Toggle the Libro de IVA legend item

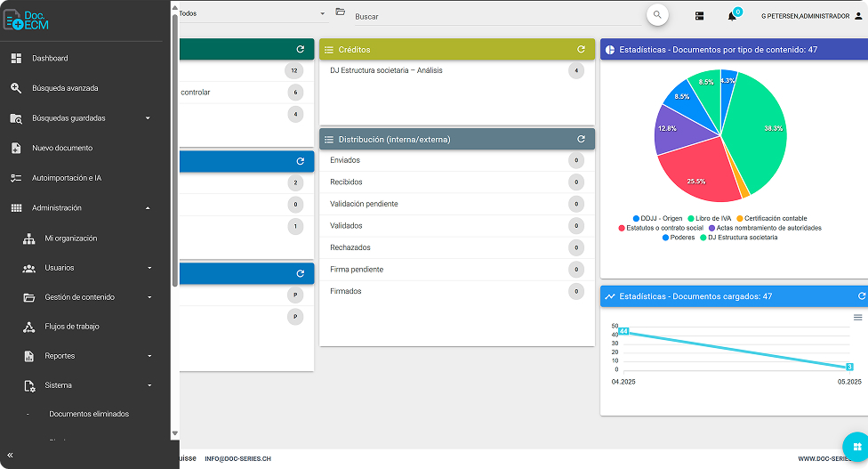pyautogui.click(x=712, y=218)
